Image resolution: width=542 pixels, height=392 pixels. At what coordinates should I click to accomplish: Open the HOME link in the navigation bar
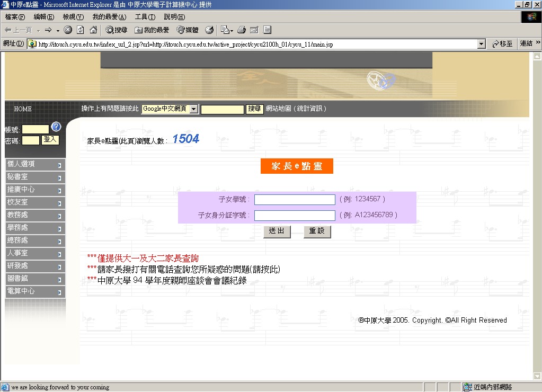point(23,109)
